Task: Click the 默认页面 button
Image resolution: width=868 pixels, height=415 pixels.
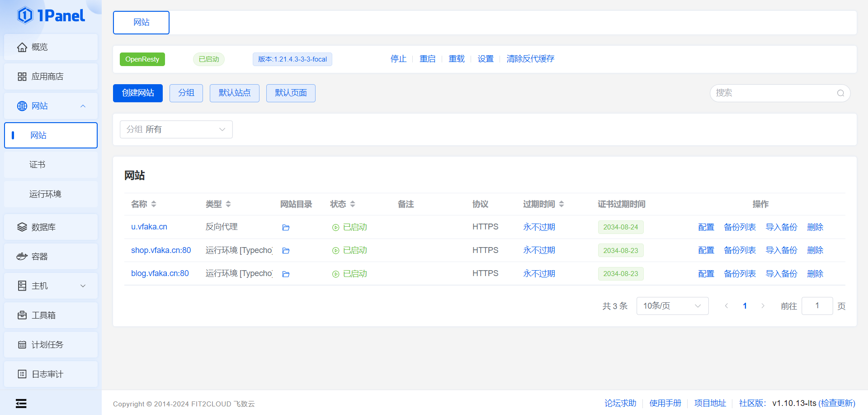Action: point(291,93)
